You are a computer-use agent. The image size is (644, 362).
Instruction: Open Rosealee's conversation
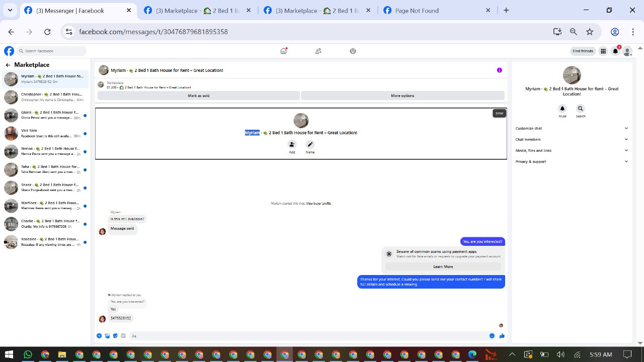click(45, 242)
